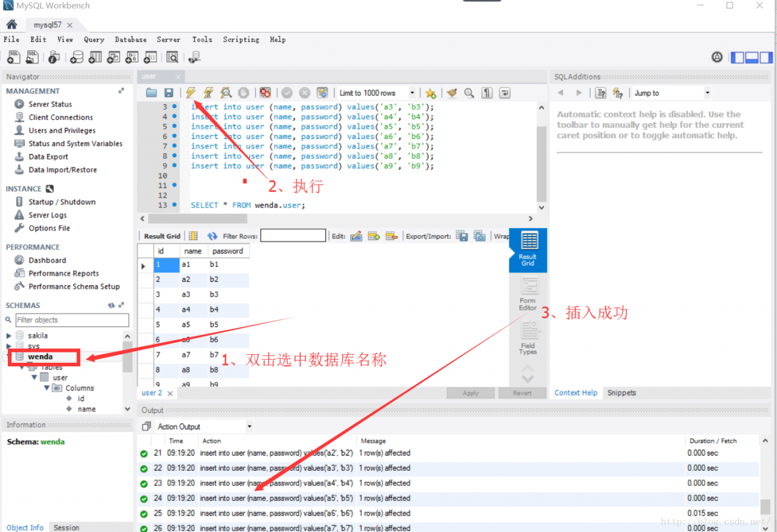Screen dimensions: 777x532
Task: Switch to the Snippets tab
Action: point(621,392)
